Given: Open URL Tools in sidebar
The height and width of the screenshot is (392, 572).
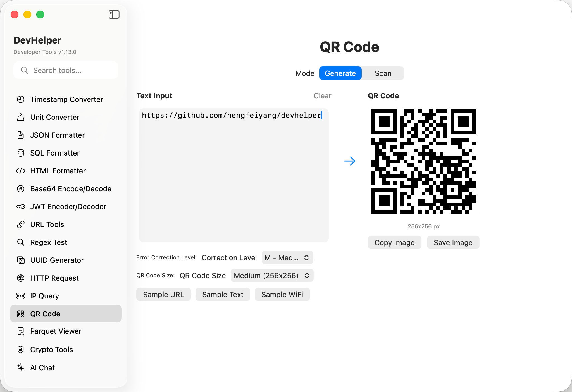Looking at the screenshot, I should tap(47, 224).
